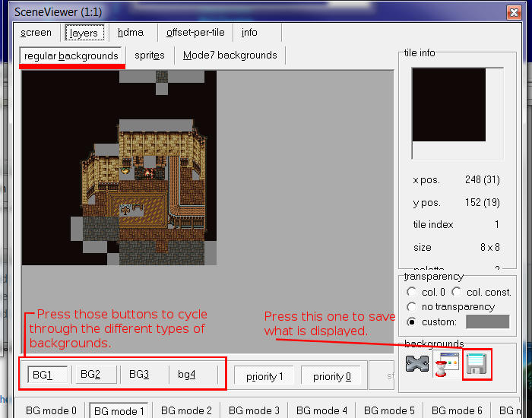
Task: Open the custom transparency gray color swatch
Action: (488, 321)
